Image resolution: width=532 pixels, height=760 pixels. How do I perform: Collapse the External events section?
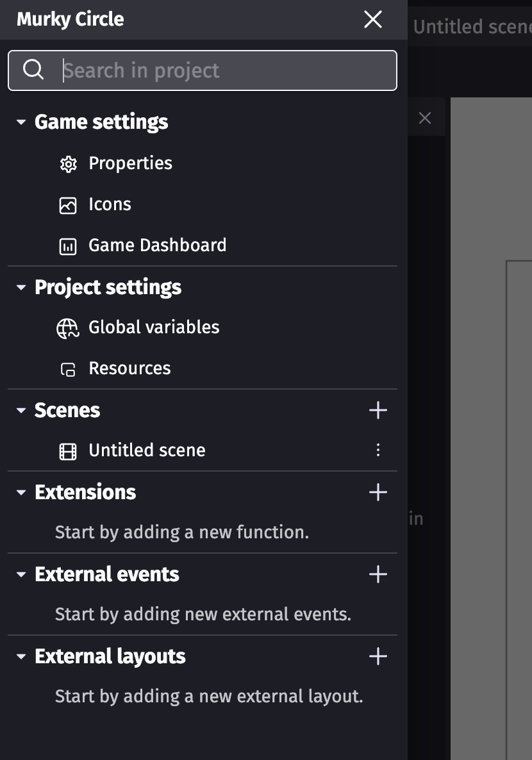[x=21, y=575]
